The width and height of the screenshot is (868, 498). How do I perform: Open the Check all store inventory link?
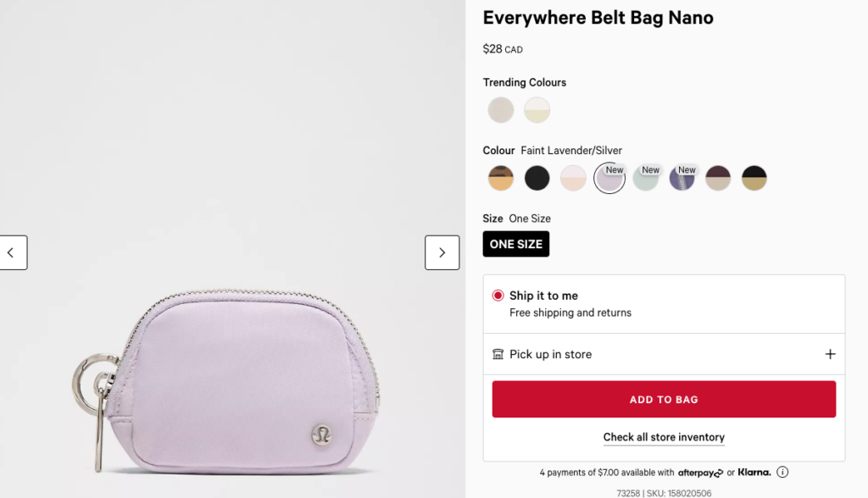click(x=664, y=437)
